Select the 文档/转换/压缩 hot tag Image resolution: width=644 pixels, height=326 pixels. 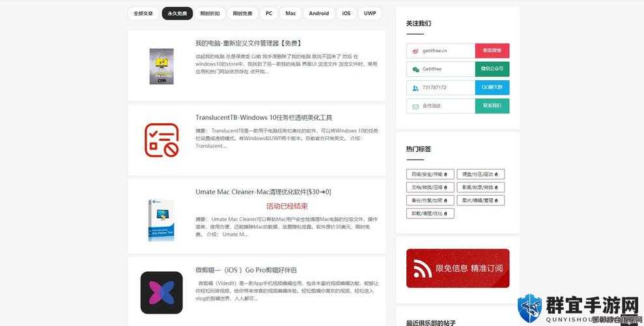point(430,188)
